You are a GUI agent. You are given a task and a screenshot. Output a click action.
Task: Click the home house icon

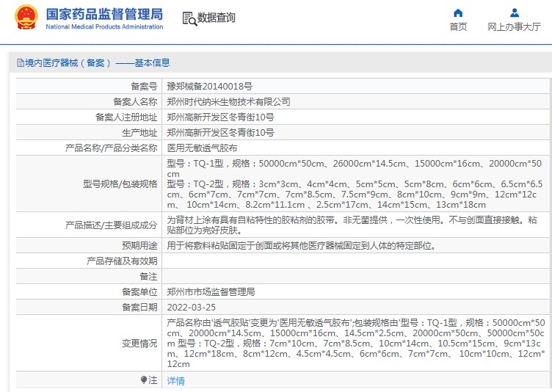458,12
